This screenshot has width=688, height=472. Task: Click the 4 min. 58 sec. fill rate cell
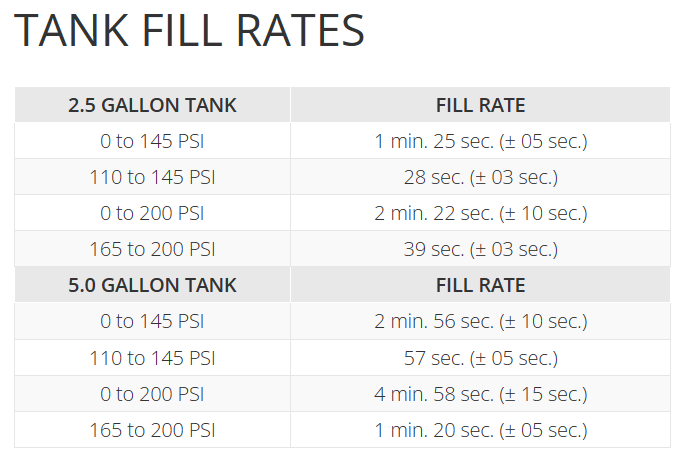click(480, 393)
